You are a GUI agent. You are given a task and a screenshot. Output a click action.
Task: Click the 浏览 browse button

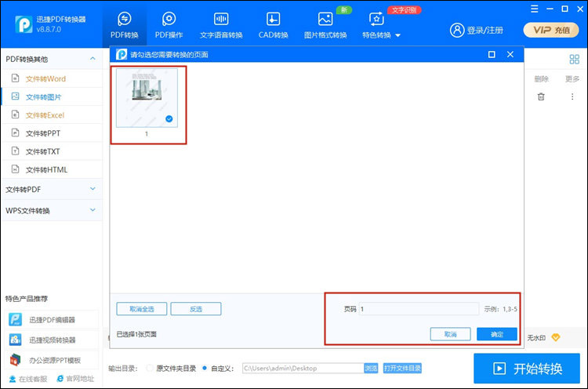click(x=371, y=368)
